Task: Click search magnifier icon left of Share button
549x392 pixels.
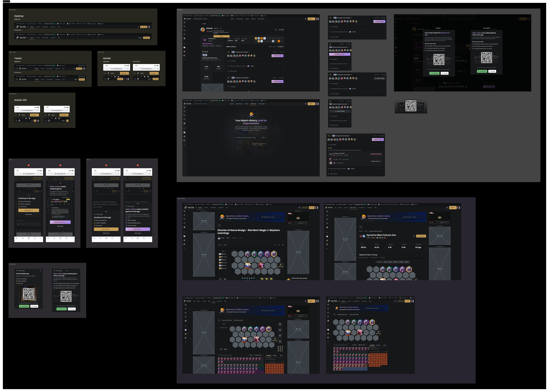Action: (x=276, y=30)
